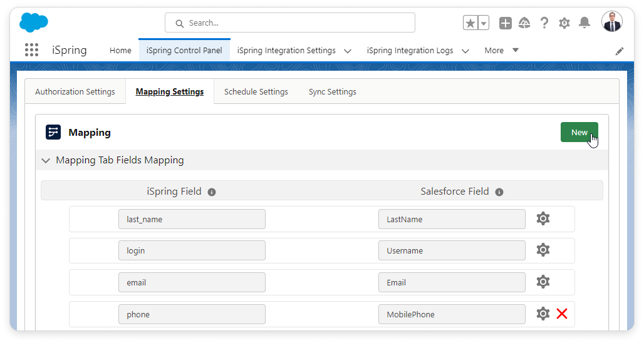Viewport: 644px width, 343px height.
Task: Open the Setup gear in header
Action: 564,23
